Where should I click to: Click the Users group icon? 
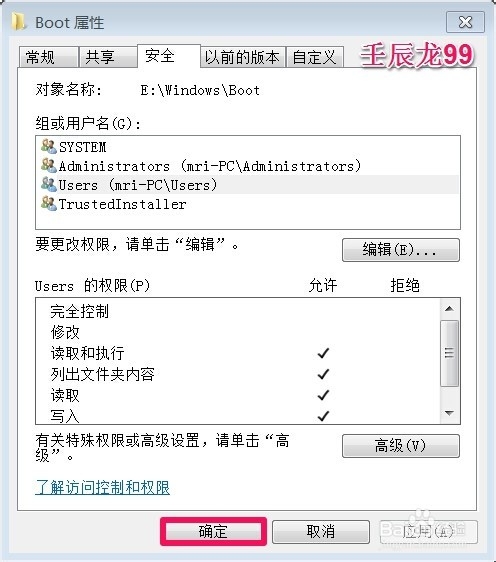point(48,184)
